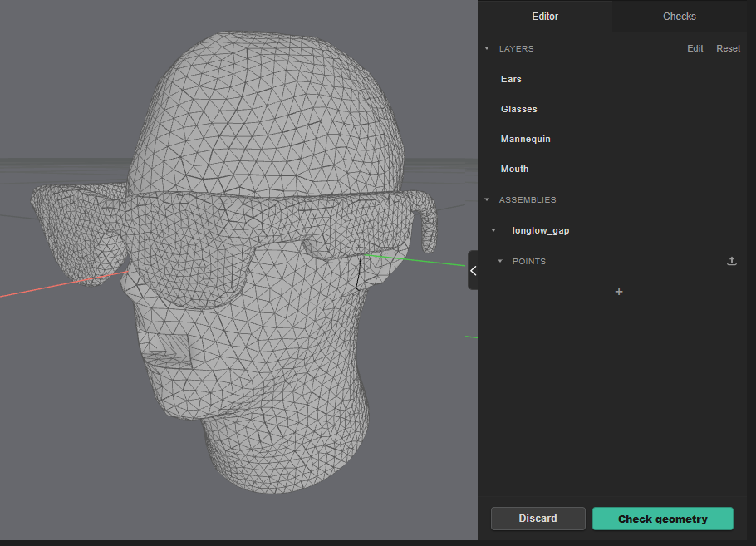
Task: Collapse the LAYERS section
Action: (x=487, y=48)
